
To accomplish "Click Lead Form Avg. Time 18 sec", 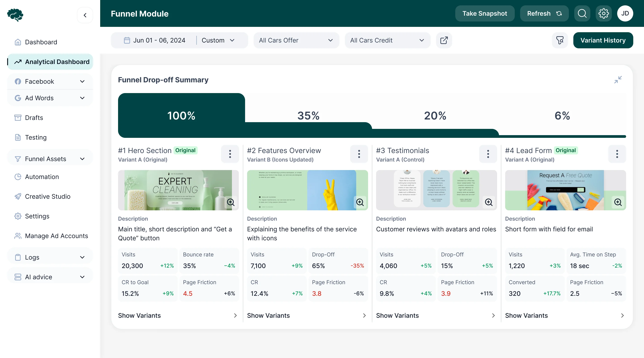I will pyautogui.click(x=580, y=266).
